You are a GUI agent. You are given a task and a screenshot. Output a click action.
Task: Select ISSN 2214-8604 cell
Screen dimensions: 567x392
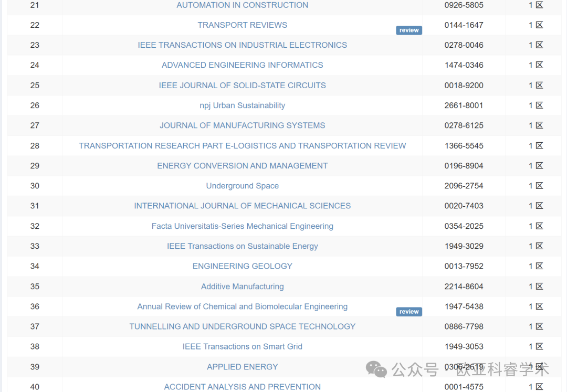click(x=464, y=287)
